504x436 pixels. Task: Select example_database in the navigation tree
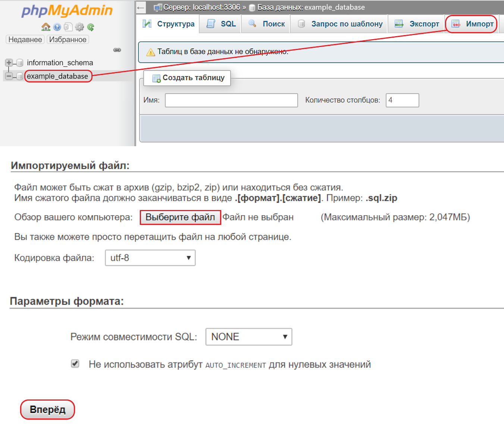coord(57,76)
